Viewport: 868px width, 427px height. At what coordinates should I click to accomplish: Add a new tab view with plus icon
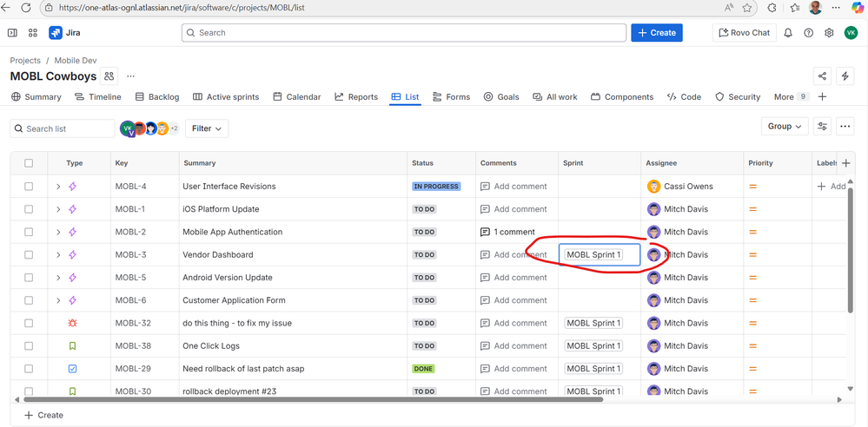pyautogui.click(x=823, y=97)
